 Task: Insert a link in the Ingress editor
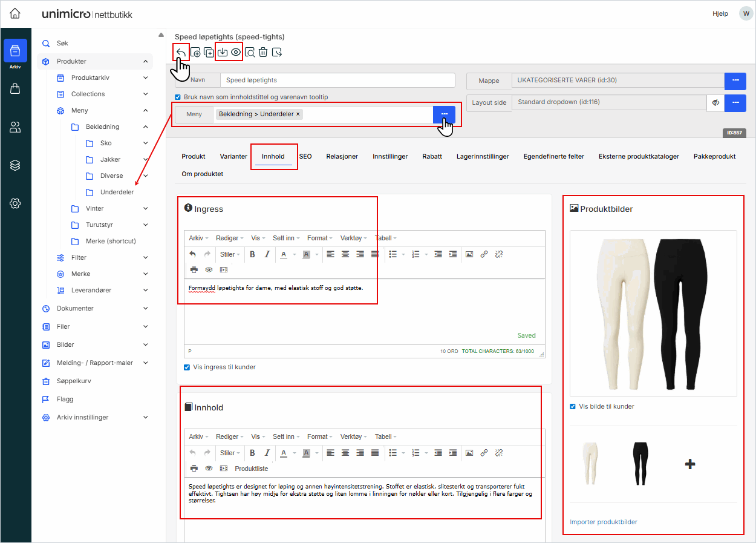coord(484,254)
